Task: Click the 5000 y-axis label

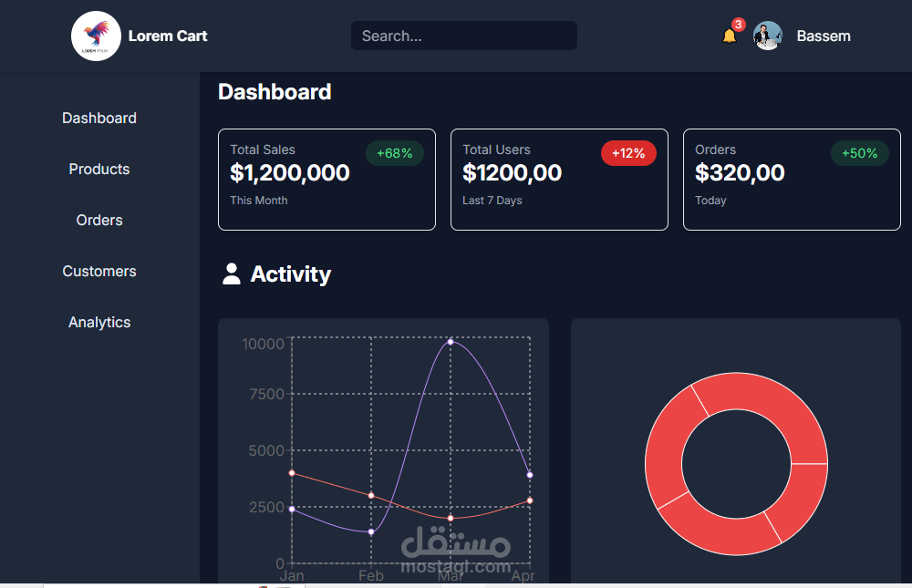Action: (267, 450)
